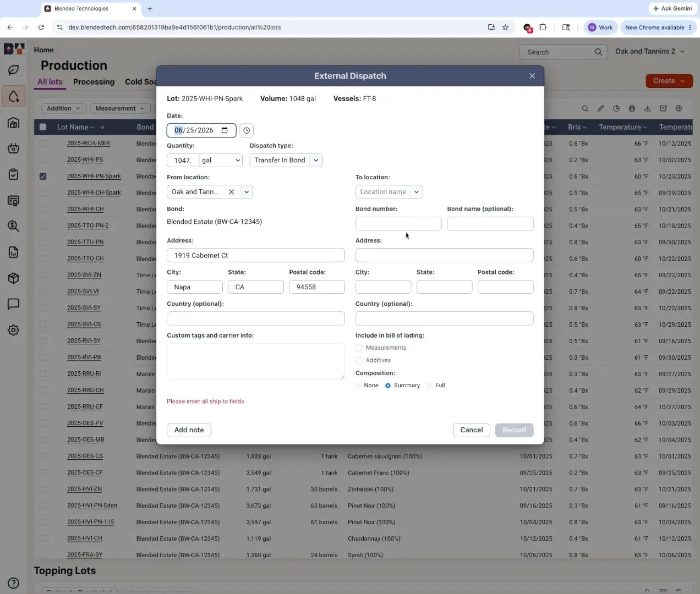Open the report document sidebar icon

coord(14,252)
